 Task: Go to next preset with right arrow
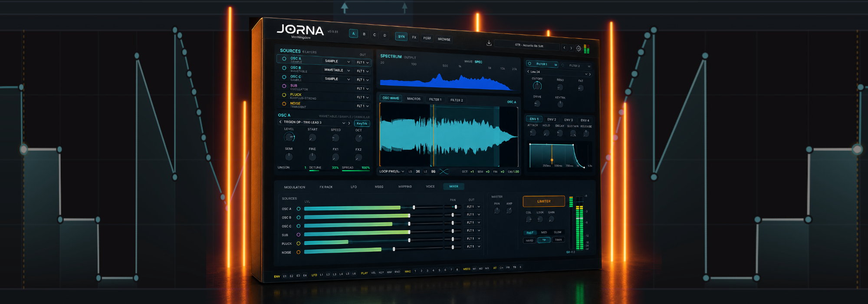[x=571, y=48]
